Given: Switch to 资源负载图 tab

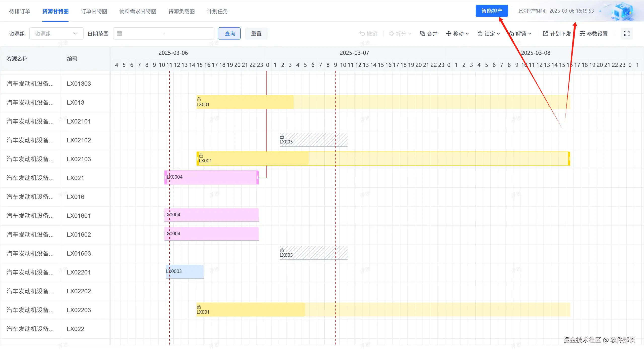Looking at the screenshot, I should [181, 11].
